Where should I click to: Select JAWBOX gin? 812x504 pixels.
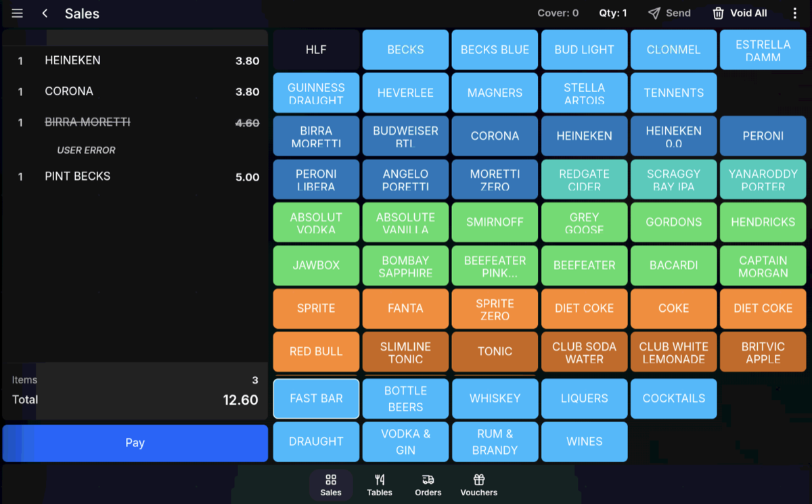click(x=316, y=266)
